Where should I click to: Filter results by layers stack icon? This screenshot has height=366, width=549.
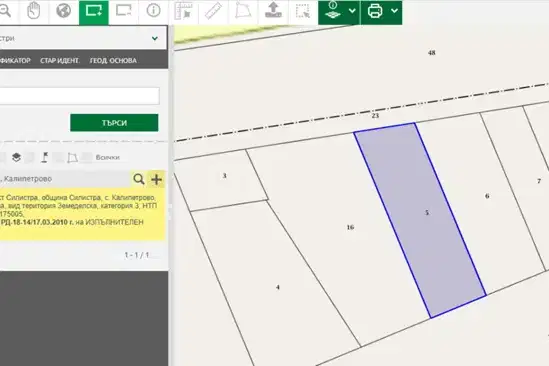tap(16, 157)
